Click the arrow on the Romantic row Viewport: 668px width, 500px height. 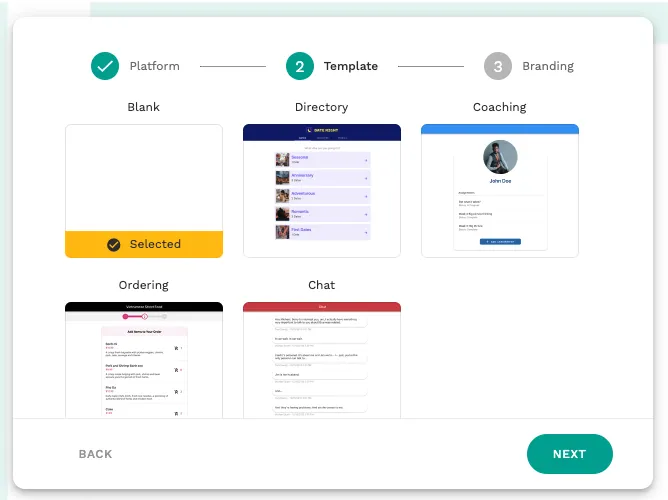pyautogui.click(x=366, y=214)
